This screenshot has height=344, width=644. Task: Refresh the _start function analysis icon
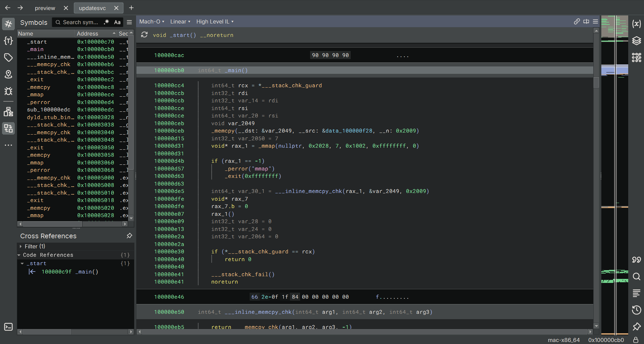[x=144, y=35]
